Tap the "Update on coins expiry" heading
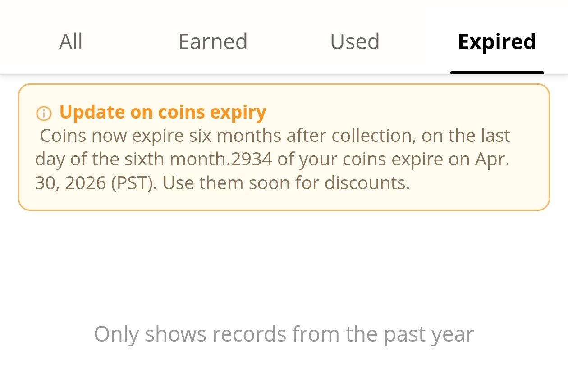The width and height of the screenshot is (568, 392). (163, 112)
